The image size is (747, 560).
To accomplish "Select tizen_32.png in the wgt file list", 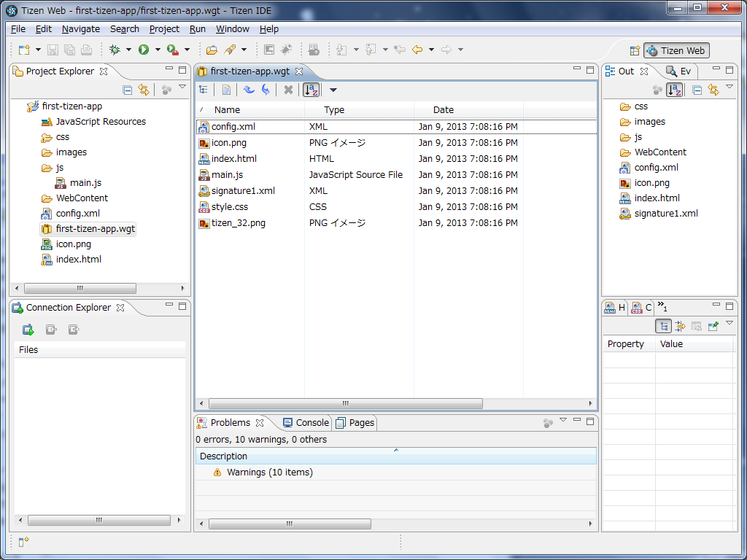I will (x=239, y=223).
